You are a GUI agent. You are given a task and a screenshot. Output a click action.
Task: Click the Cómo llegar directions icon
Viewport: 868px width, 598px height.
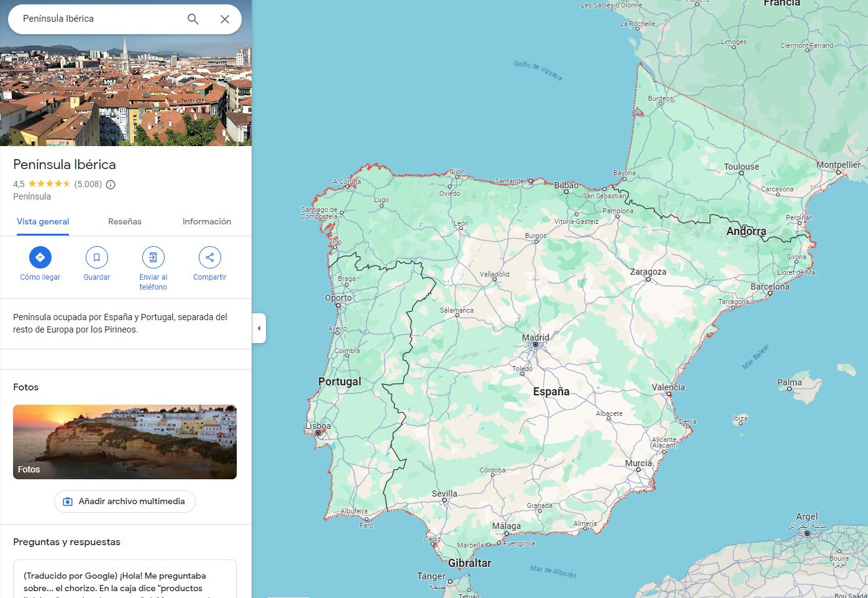(40, 257)
